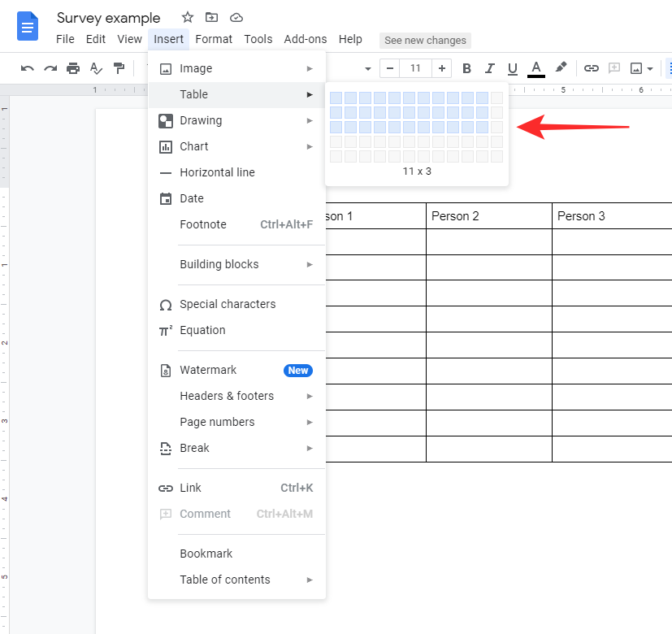Select the Paint format tool
This screenshot has width=672, height=634.
coord(119,68)
